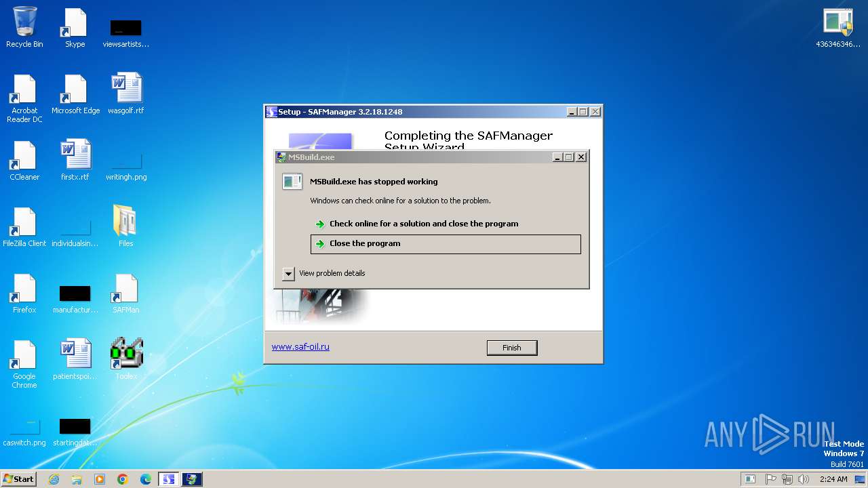Screen dimensions: 868x488
Task: Select the wasgolf.rtf document icon
Action: (126, 94)
